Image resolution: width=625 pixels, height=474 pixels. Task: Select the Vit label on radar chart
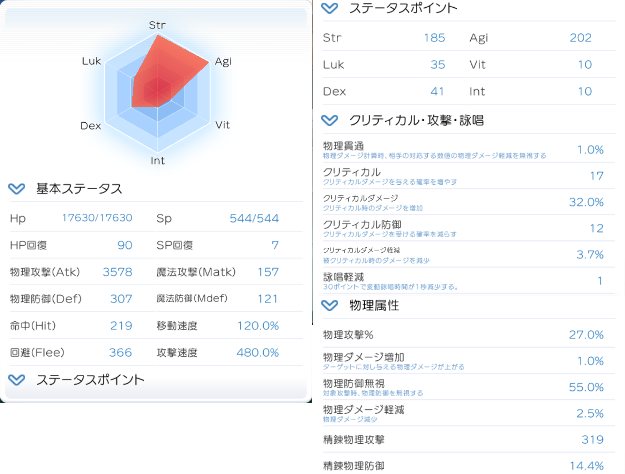click(x=222, y=125)
